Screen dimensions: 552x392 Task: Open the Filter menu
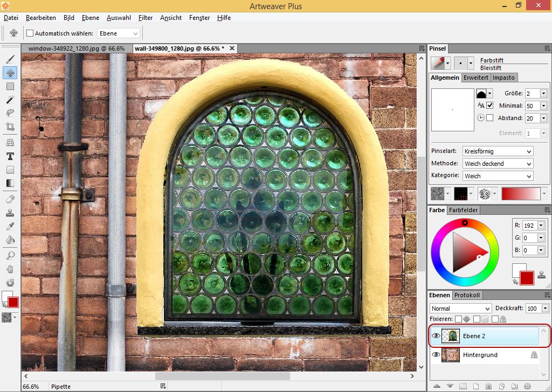[x=146, y=18]
